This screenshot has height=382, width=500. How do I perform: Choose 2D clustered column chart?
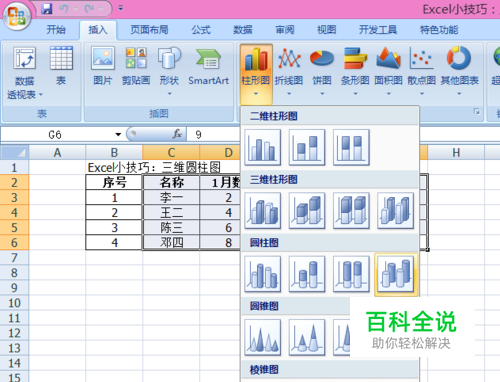263,148
